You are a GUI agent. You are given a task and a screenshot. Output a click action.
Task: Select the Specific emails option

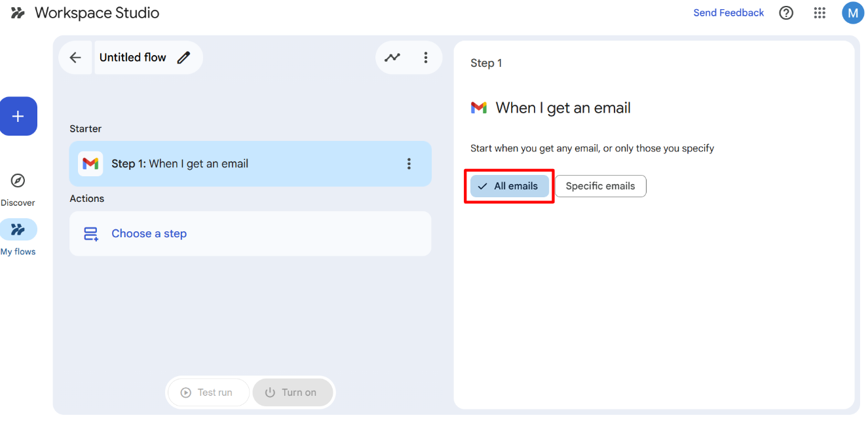[600, 186]
